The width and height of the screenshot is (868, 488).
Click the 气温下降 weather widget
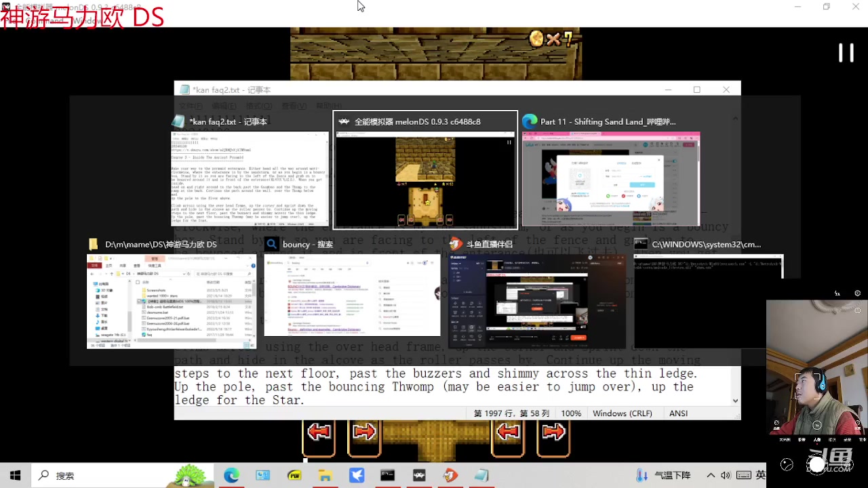click(x=663, y=475)
